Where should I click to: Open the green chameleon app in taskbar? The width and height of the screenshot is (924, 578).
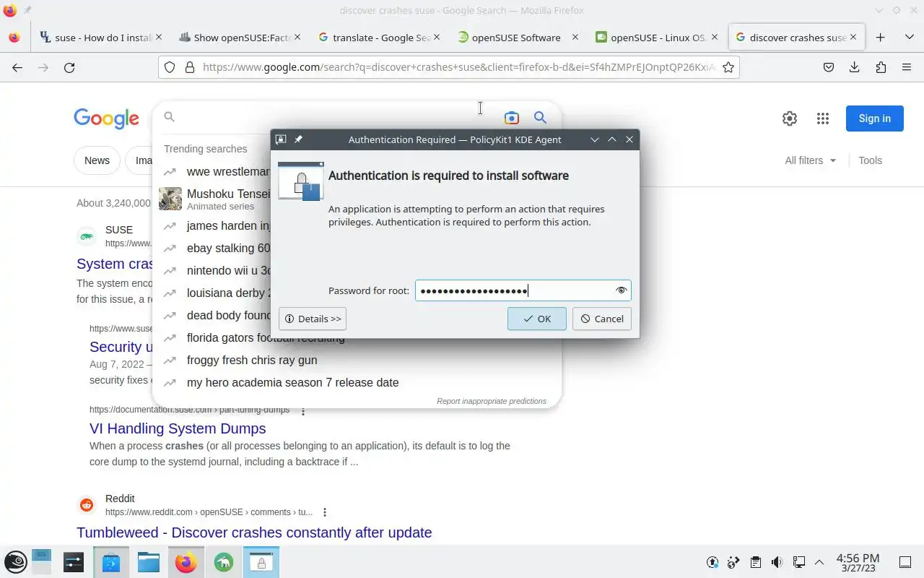coord(224,561)
